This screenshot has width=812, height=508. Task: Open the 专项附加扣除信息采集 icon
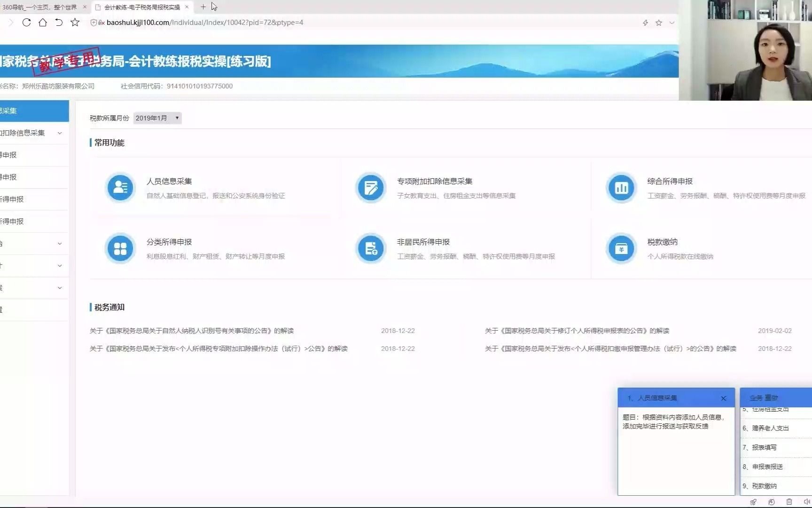[371, 188]
